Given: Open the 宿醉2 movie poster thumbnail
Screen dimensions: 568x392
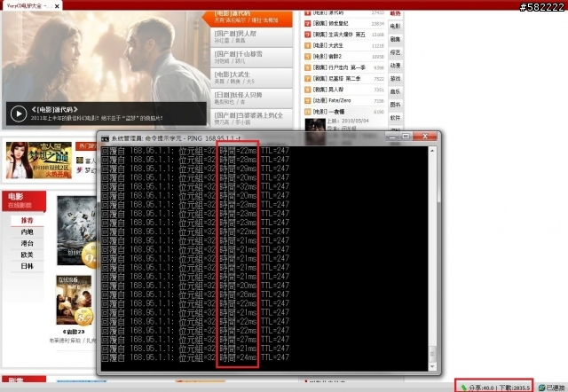Looking at the screenshot, I should pyautogui.click(x=75, y=300).
